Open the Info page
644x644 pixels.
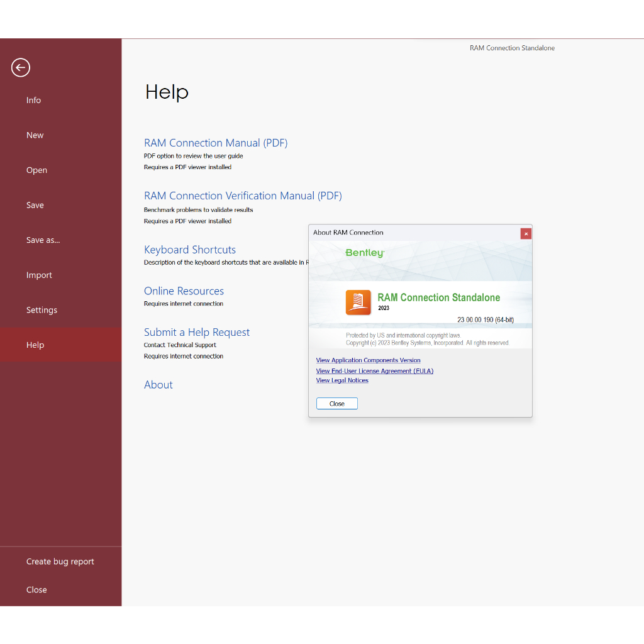click(x=34, y=100)
